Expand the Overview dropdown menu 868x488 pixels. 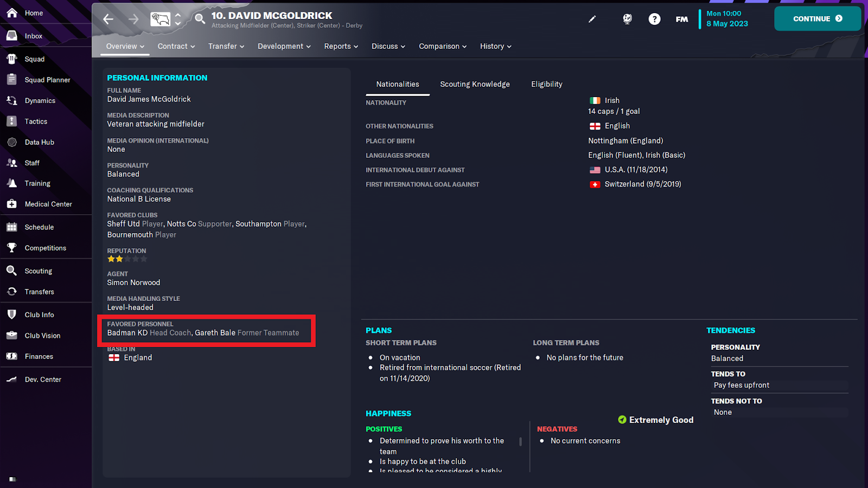125,47
